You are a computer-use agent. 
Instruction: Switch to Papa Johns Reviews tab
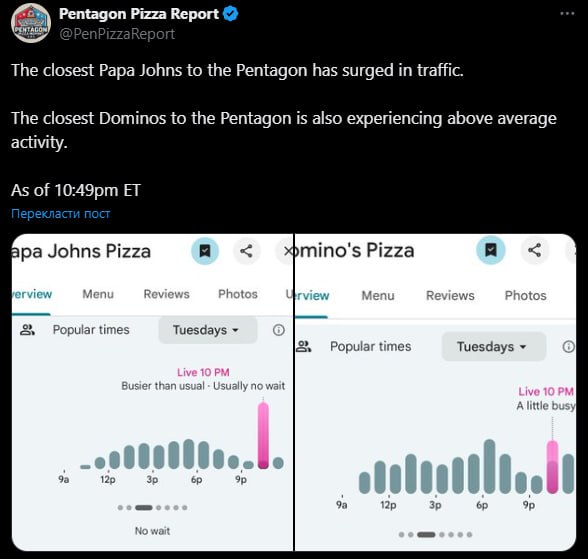[166, 294]
